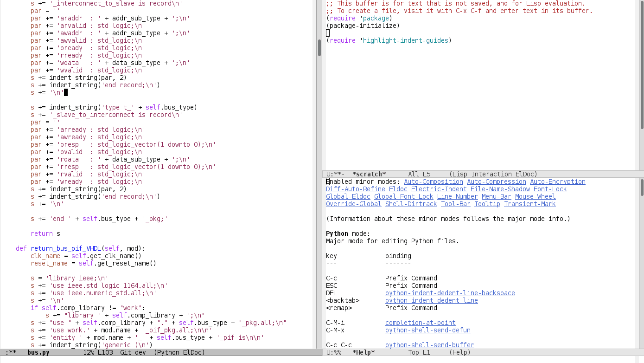Viewport: 644px width, 363px height.
Task: Follow the python-indent-dedent-line link
Action: pos(432,300)
